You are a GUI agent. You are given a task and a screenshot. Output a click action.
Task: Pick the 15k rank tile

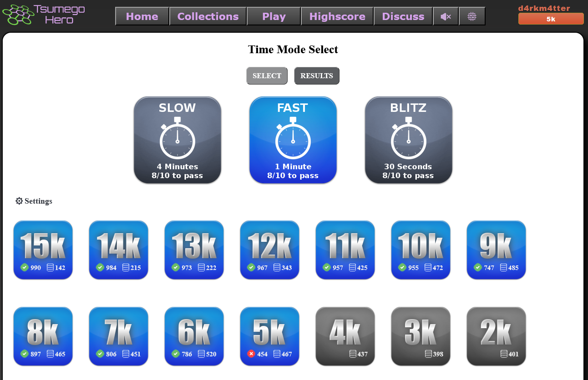43,250
